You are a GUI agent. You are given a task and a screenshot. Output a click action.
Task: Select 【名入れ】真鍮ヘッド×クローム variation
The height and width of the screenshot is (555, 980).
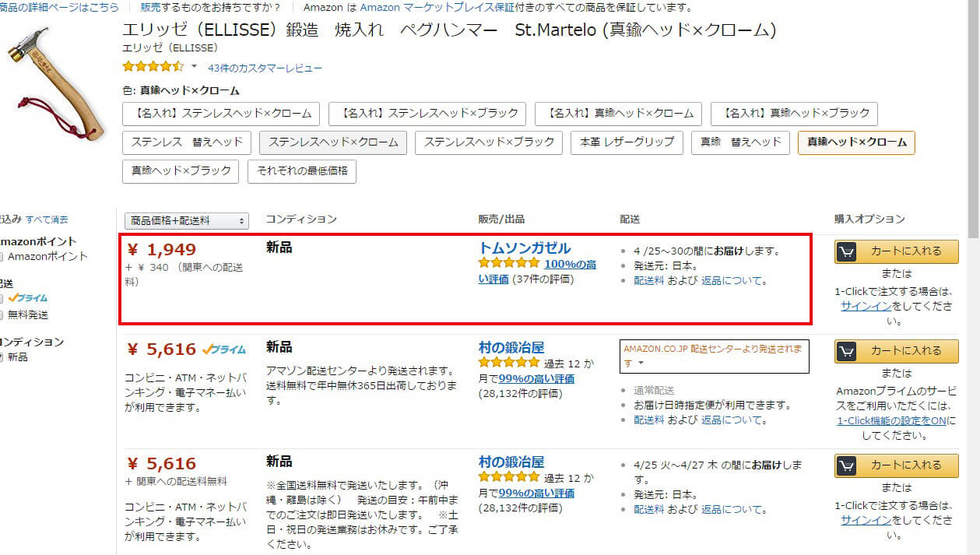point(619,114)
